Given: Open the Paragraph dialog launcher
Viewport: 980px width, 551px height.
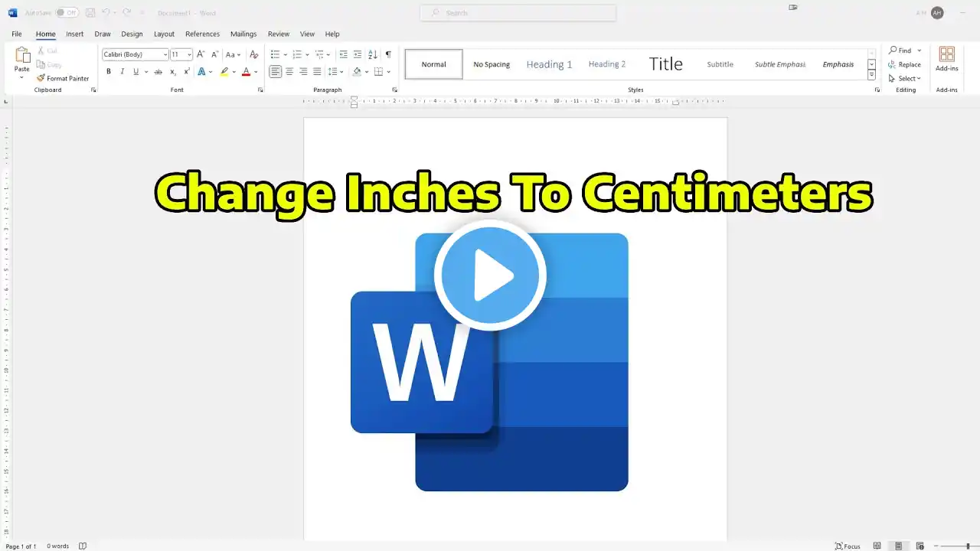Looking at the screenshot, I should (395, 90).
